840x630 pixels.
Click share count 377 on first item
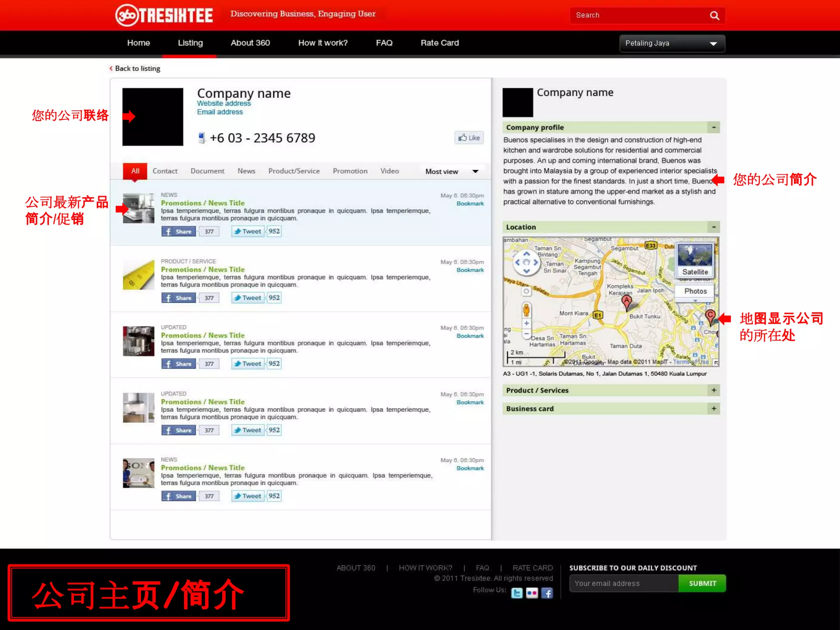click(209, 231)
